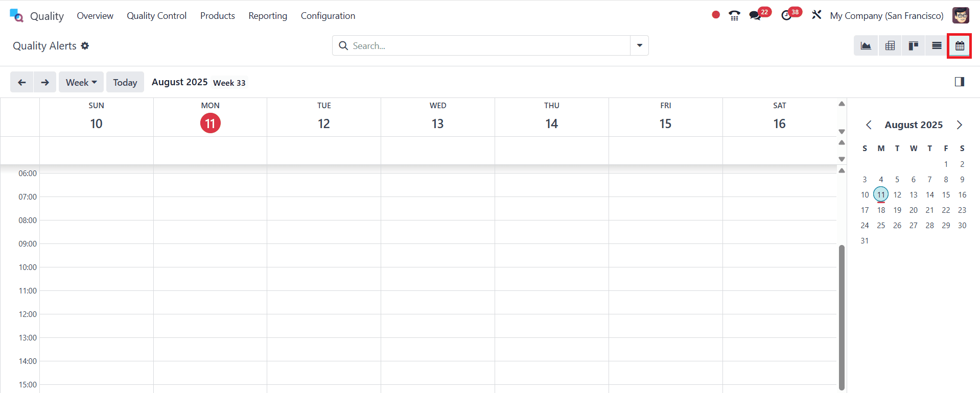This screenshot has width=980, height=393.
Task: Pick August 11 in the mini calendar
Action: [881, 194]
